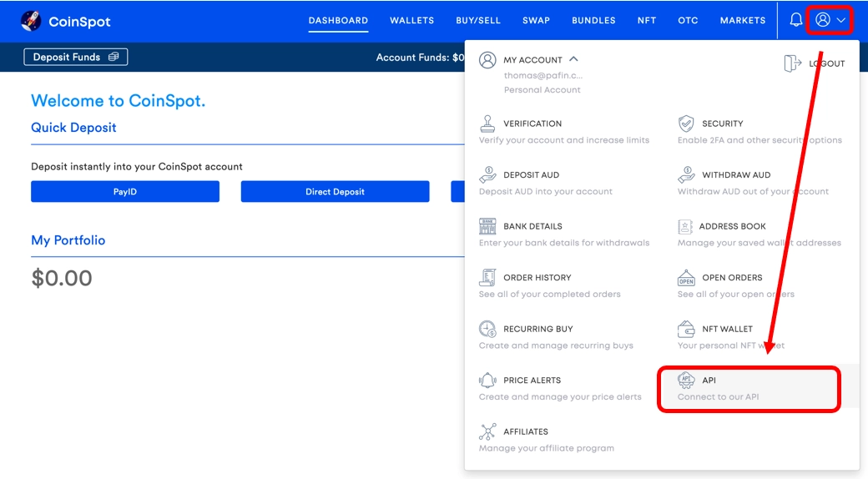Image resolution: width=868 pixels, height=479 pixels.
Task: Click the API gear icon
Action: 686,380
